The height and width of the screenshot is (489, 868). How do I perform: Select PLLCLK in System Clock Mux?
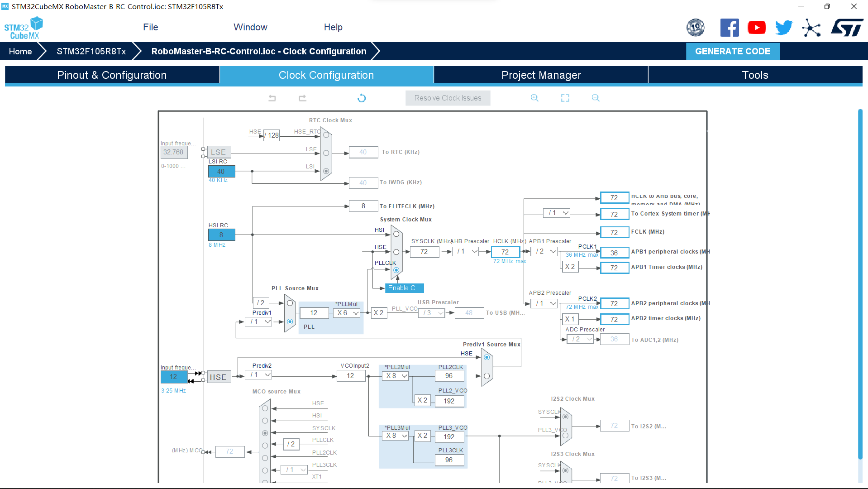click(x=396, y=270)
